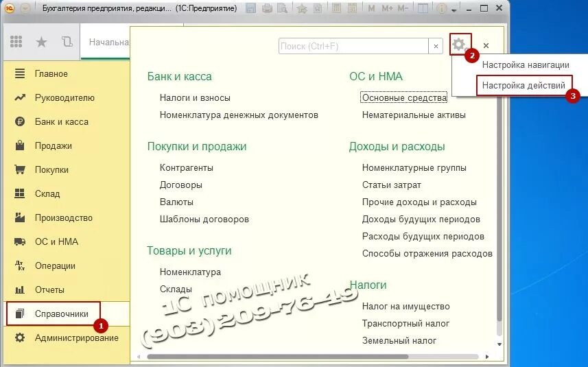Click the Save diskette icon in title bar

click(x=251, y=8)
